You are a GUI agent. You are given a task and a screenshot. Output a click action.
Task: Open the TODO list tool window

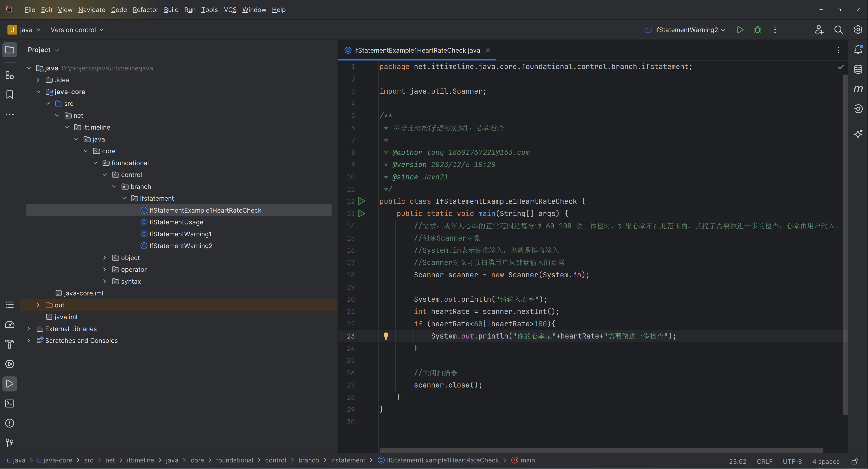point(10,305)
